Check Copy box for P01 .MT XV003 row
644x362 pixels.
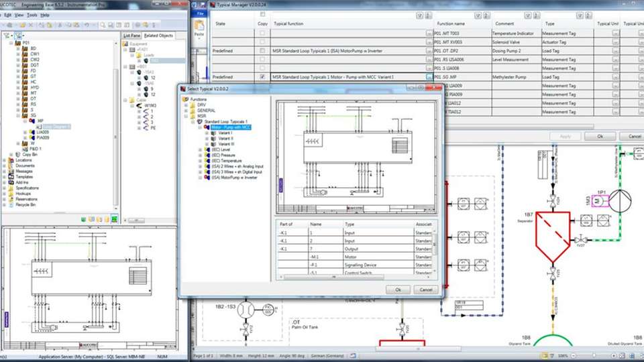(262, 42)
